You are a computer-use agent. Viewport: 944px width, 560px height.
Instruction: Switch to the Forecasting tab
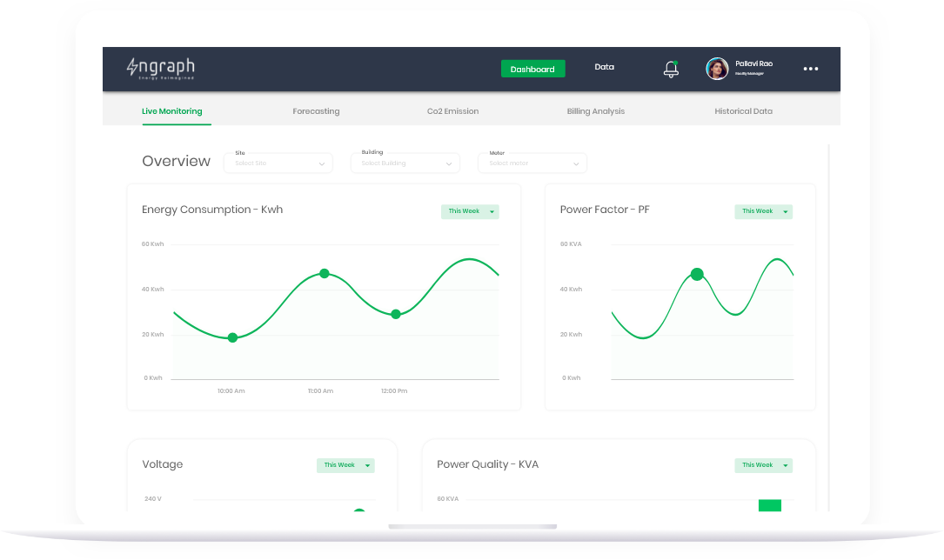coord(316,111)
